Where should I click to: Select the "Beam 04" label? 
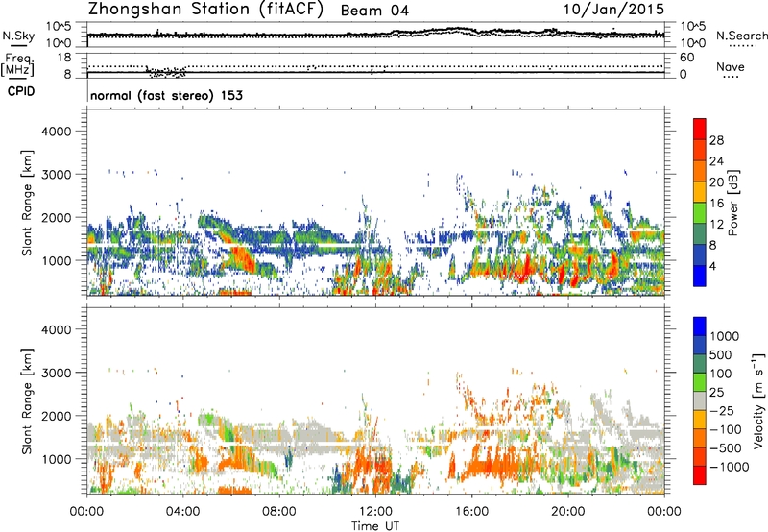pos(374,11)
